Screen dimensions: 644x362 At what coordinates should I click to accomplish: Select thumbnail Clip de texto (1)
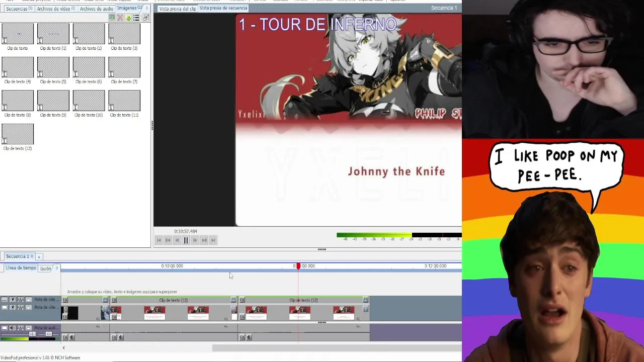[x=53, y=33]
